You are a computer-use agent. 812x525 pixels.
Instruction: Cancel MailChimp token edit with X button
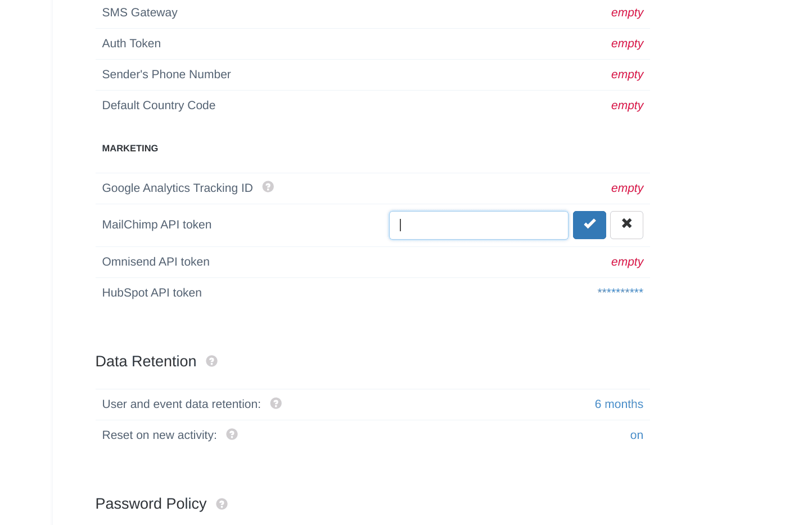[x=626, y=225]
